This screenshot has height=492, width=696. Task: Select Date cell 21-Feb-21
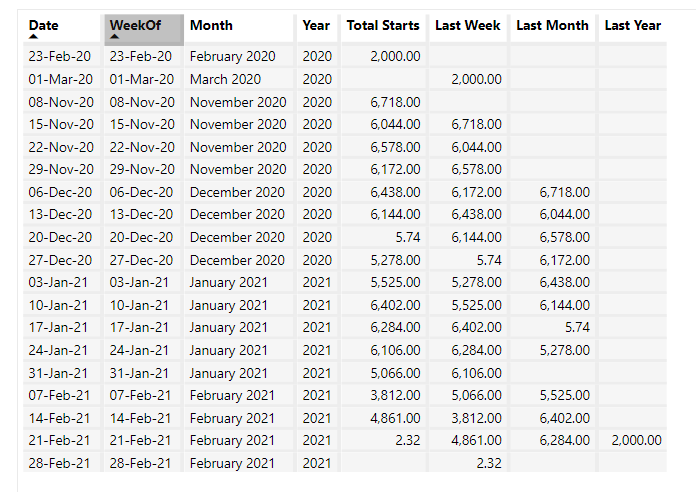[x=59, y=440]
